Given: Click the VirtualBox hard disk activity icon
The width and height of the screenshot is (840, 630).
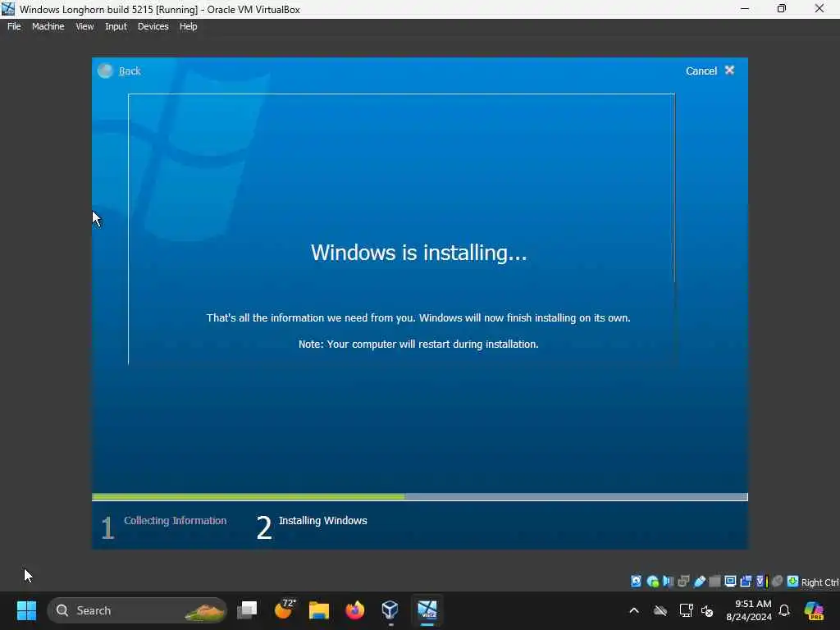Looking at the screenshot, I should pyautogui.click(x=636, y=582).
